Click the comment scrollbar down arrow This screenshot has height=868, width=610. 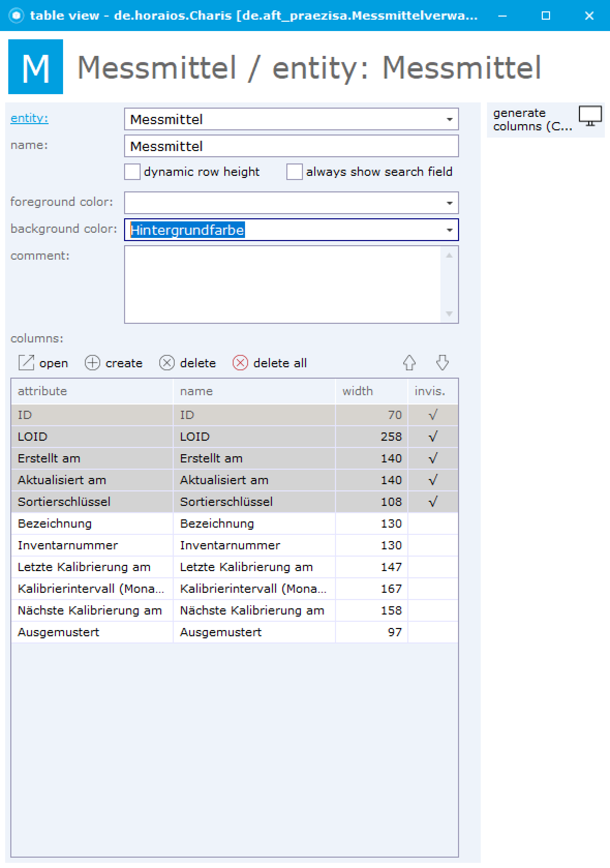[449, 314]
